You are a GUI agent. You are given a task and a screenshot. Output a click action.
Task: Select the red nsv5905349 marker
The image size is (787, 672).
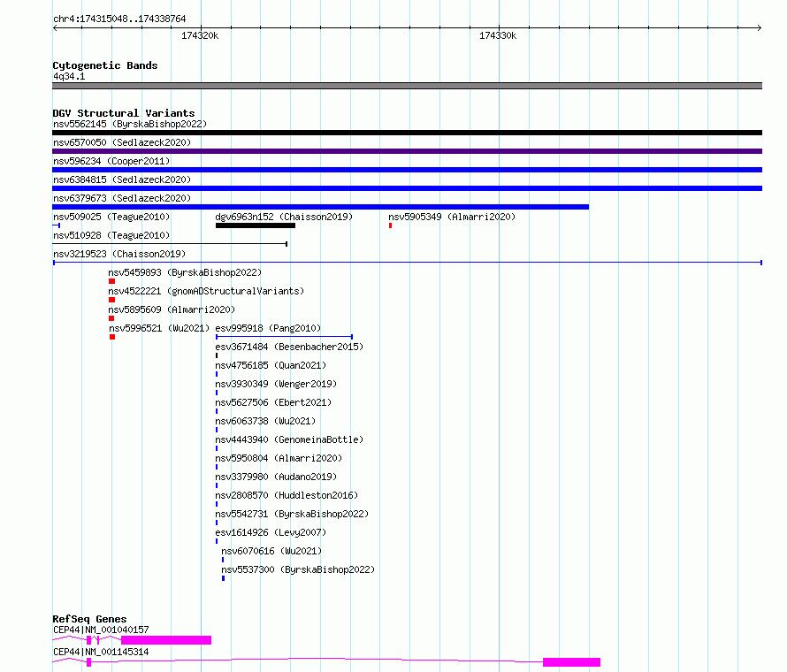click(x=390, y=225)
